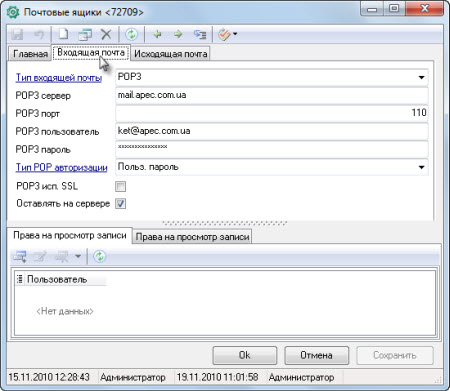
Task: Uncheck Оставлять на сервере checkbox
Action: pos(120,204)
